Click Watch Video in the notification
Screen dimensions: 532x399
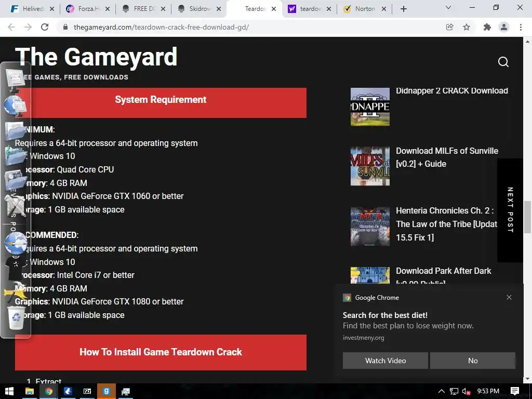click(x=385, y=361)
